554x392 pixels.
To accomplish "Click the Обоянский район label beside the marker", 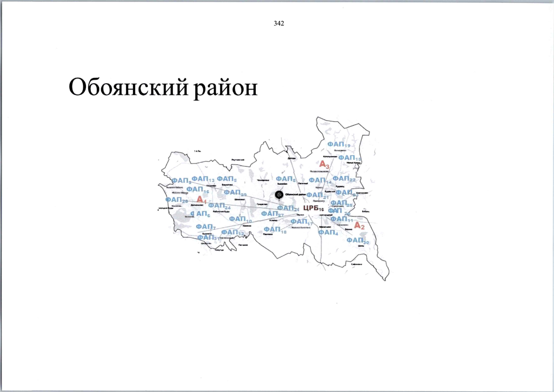I will click(295, 193).
